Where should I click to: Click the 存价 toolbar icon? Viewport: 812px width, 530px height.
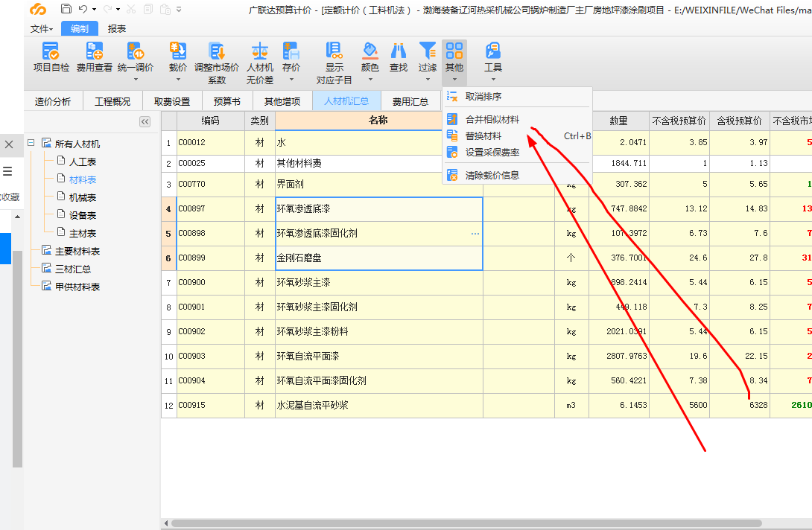point(291,51)
